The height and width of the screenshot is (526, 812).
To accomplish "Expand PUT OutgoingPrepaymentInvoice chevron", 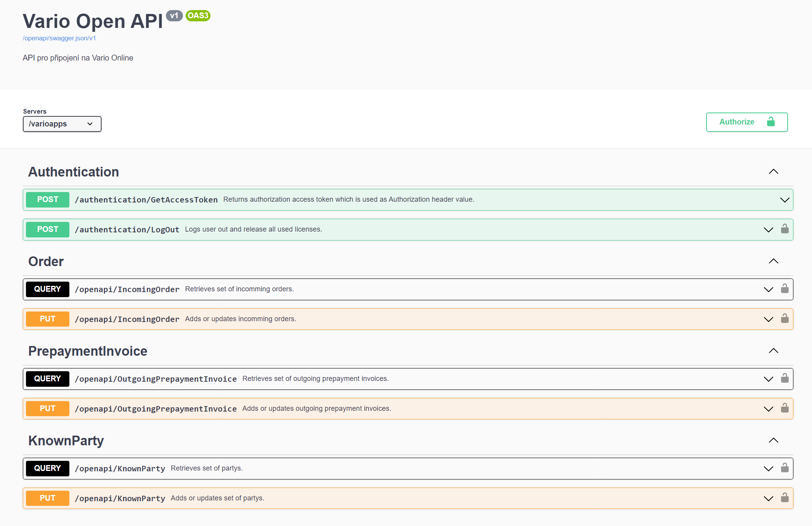I will 768,409.
